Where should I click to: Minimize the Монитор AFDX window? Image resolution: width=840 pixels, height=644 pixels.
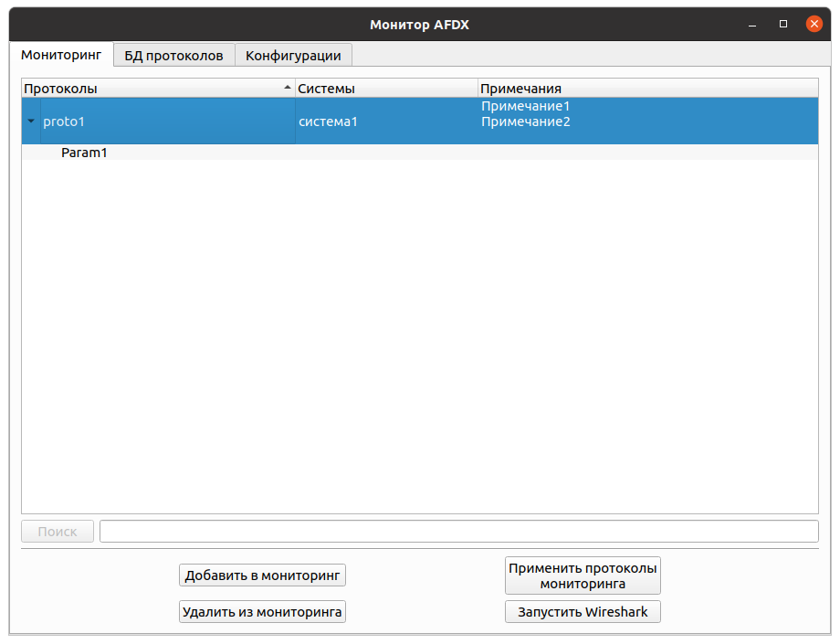click(x=752, y=25)
